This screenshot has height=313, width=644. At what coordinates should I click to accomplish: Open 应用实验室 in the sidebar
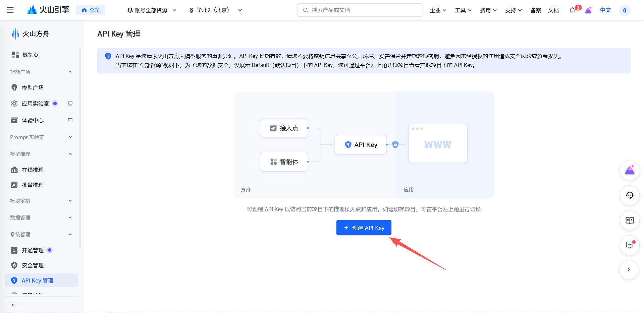[35, 104]
